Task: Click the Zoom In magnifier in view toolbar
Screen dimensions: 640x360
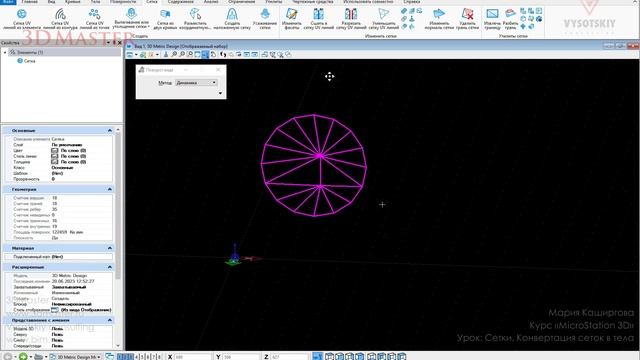Action: coord(174,54)
